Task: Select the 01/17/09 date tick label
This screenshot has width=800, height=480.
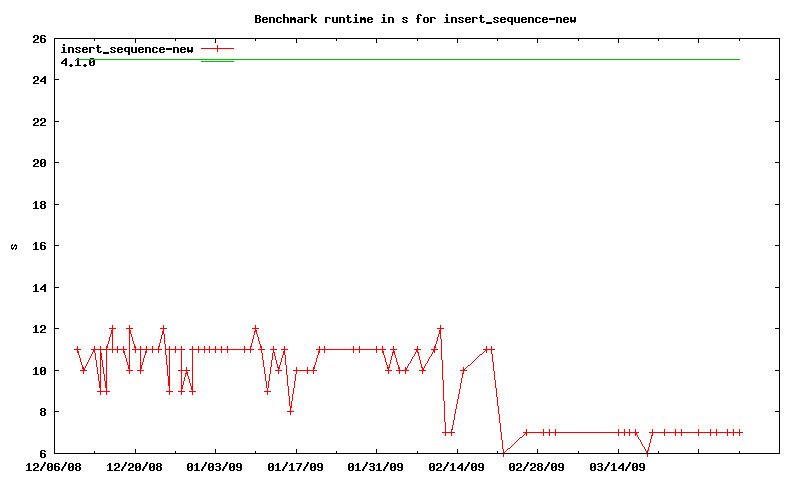Action: 296,466
